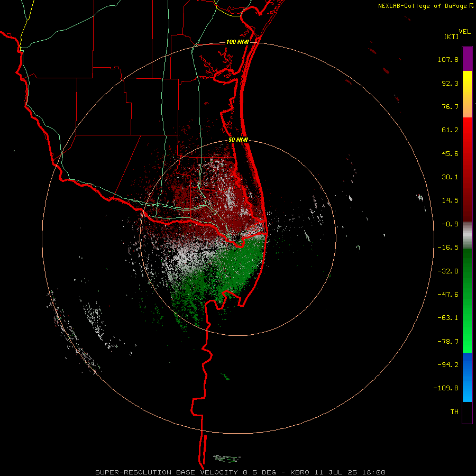Click the 92.3 velocity scale value

(x=450, y=83)
